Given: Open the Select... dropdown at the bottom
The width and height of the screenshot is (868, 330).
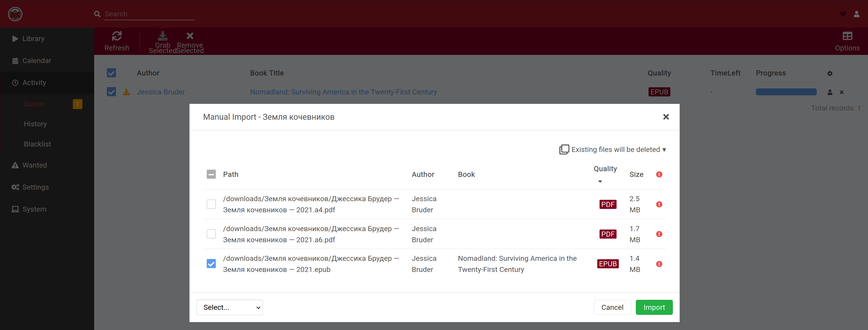Looking at the screenshot, I should [229, 307].
